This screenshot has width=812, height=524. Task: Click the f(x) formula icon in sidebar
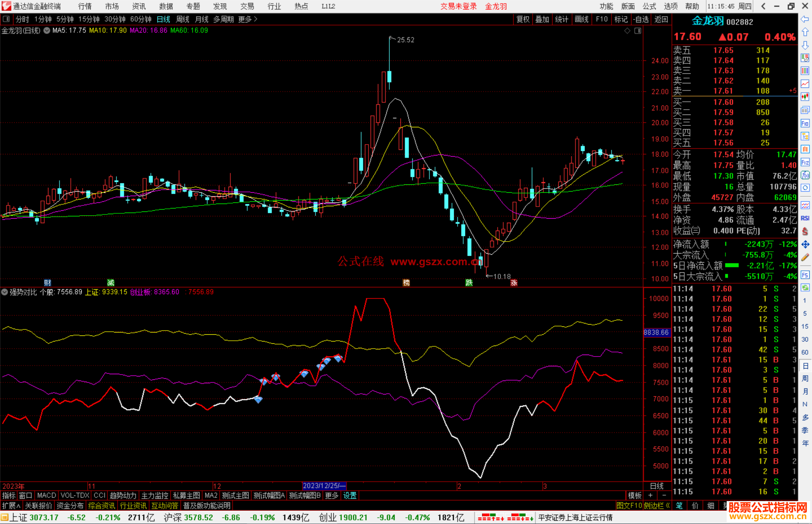[x=805, y=175]
